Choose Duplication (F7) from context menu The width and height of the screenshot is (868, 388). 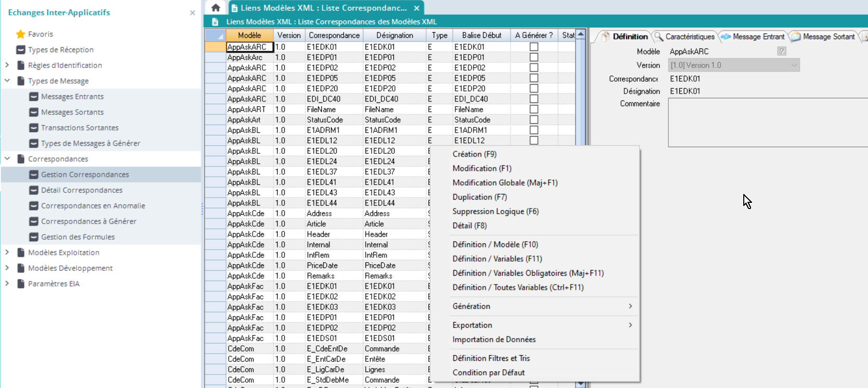[479, 197]
